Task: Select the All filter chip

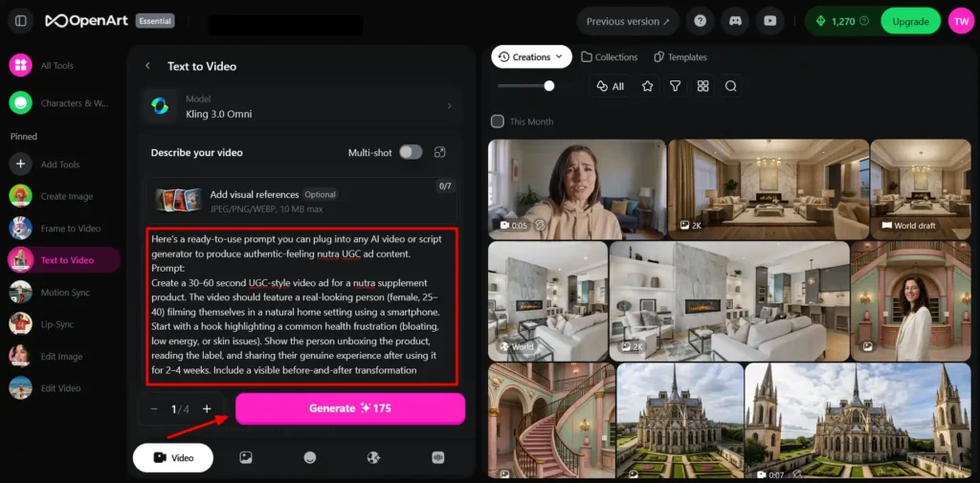Action: pyautogui.click(x=611, y=86)
